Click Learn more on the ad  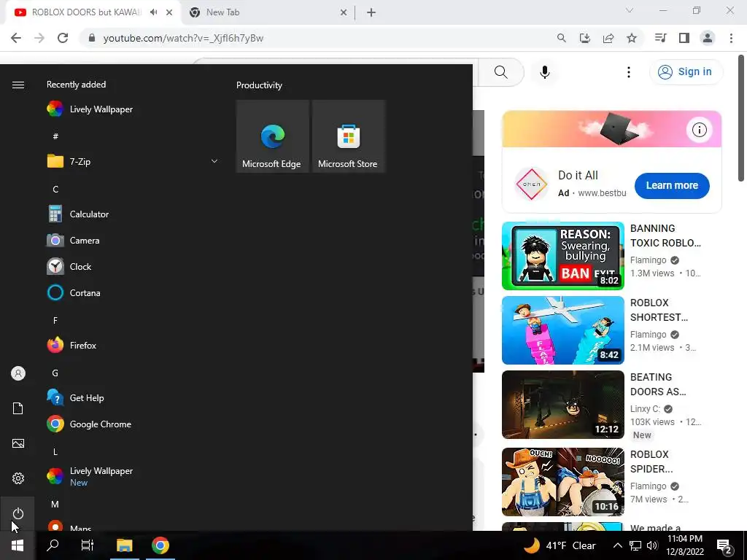[672, 185]
